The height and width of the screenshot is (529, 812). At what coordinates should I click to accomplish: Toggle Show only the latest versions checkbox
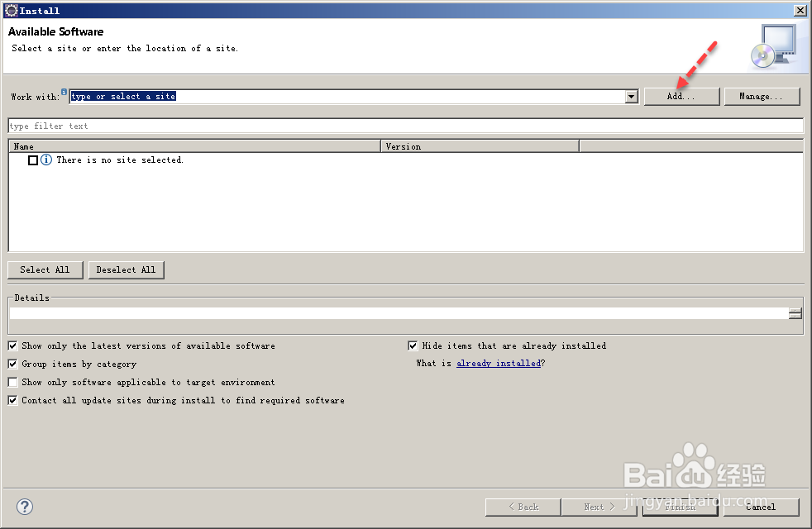click(13, 346)
